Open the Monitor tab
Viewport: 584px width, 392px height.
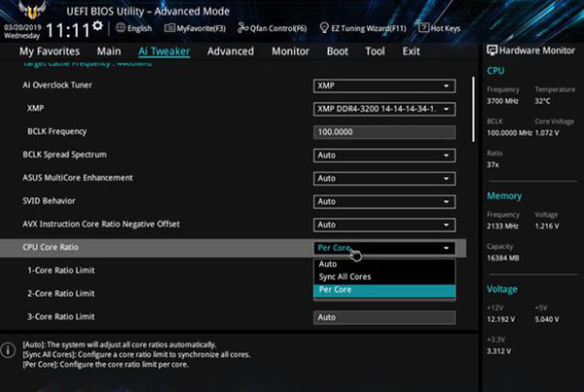point(290,52)
